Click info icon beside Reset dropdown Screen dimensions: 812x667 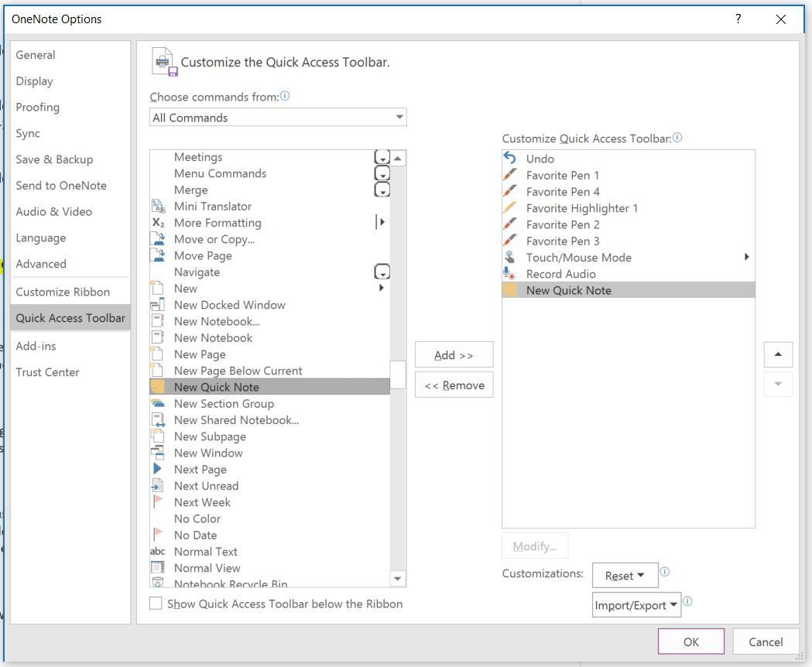665,571
